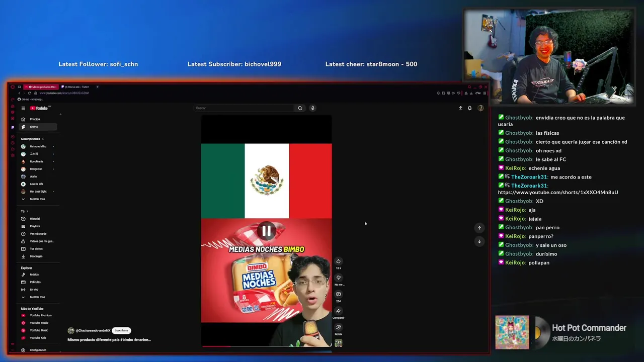Click Compartir share button
Viewport: 644px width, 362px height.
coord(339,311)
